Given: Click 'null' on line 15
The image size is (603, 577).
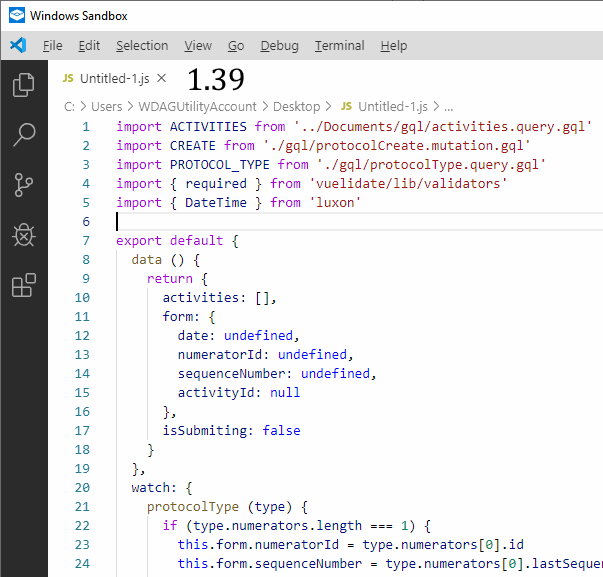Looking at the screenshot, I should pos(285,393).
